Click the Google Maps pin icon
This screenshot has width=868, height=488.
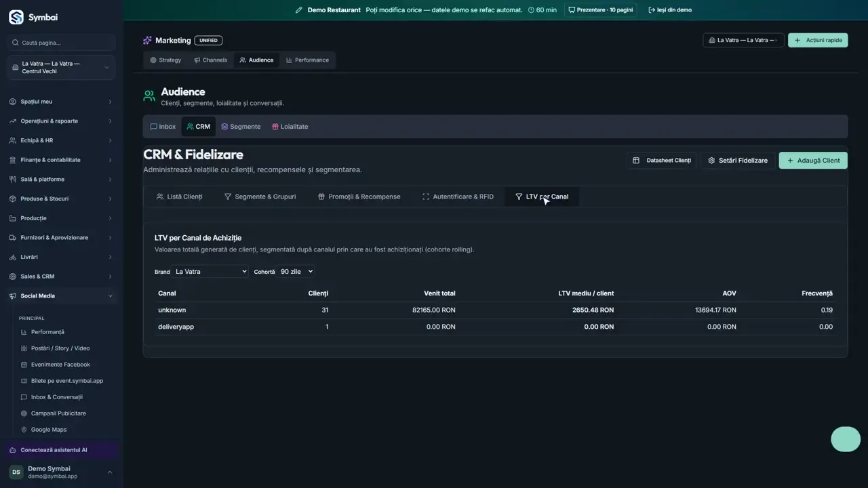click(x=24, y=430)
